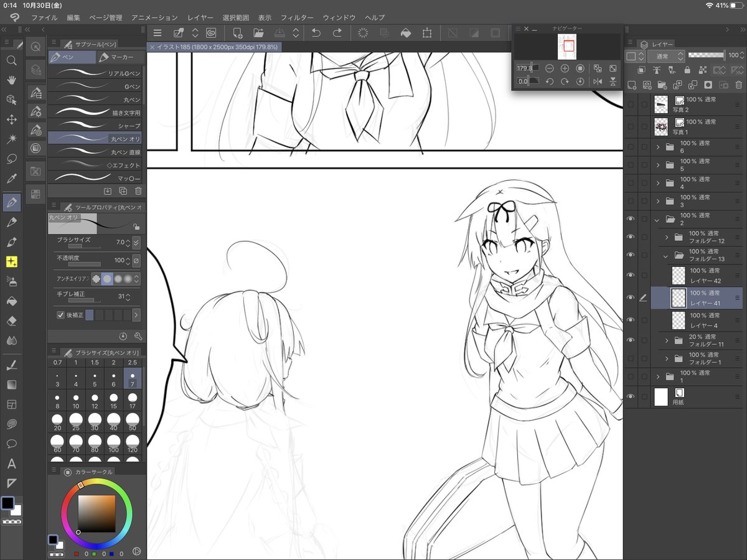Expand フォルダー 12 in layers
747x560 pixels.
pos(666,237)
